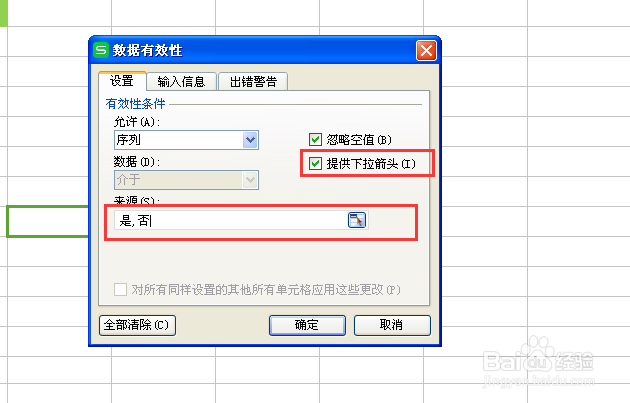Click the dialog title text 数据有效性

coord(147,51)
